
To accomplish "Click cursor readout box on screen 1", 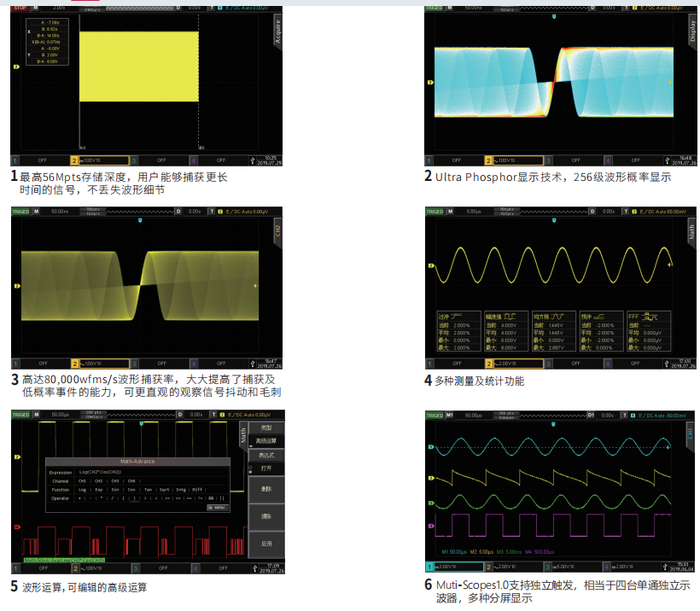I will pos(47,42).
